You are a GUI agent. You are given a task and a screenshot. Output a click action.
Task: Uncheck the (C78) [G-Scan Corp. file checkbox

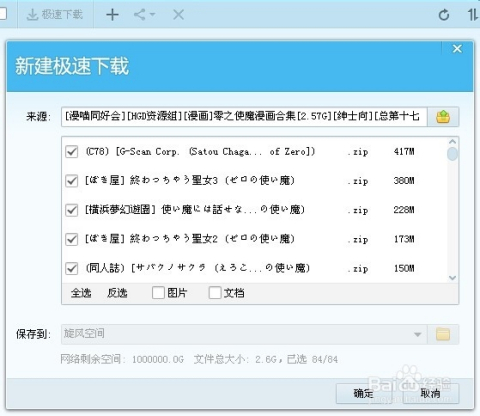point(71,152)
